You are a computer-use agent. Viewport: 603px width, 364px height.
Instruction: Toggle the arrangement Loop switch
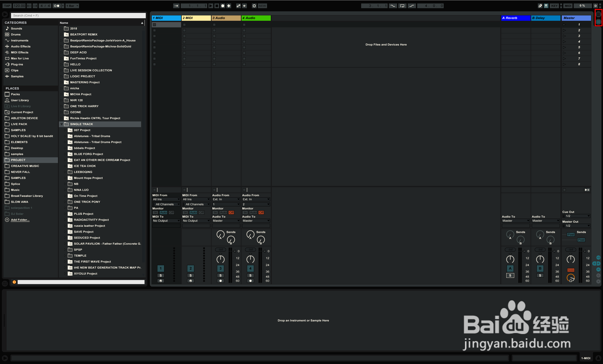tap(402, 6)
